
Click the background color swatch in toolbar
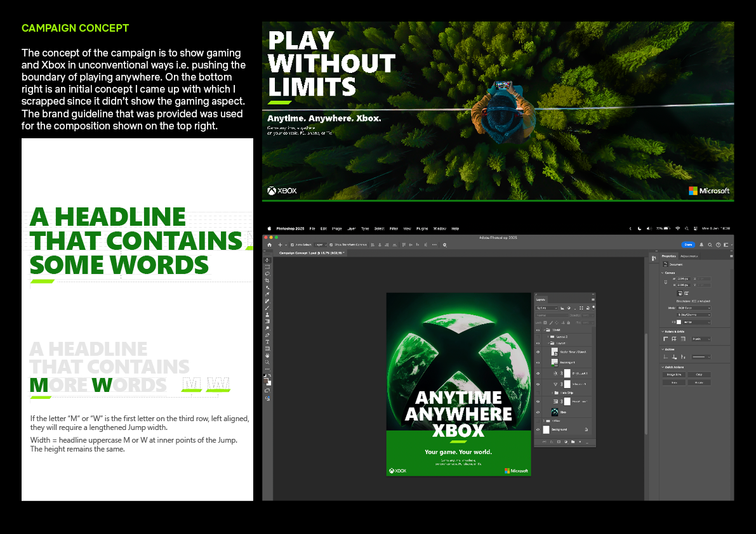pos(270,384)
